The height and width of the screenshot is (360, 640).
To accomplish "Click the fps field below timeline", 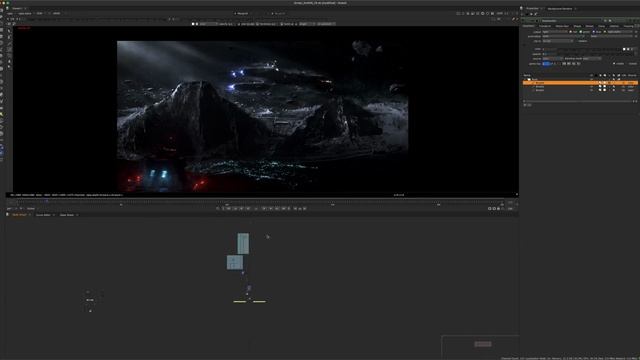I will coord(10,209).
